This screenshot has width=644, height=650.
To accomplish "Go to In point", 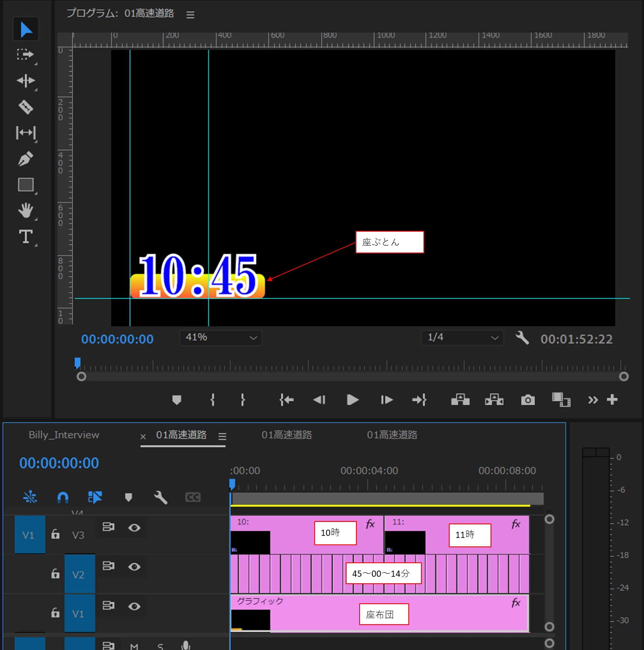I will click(x=286, y=400).
